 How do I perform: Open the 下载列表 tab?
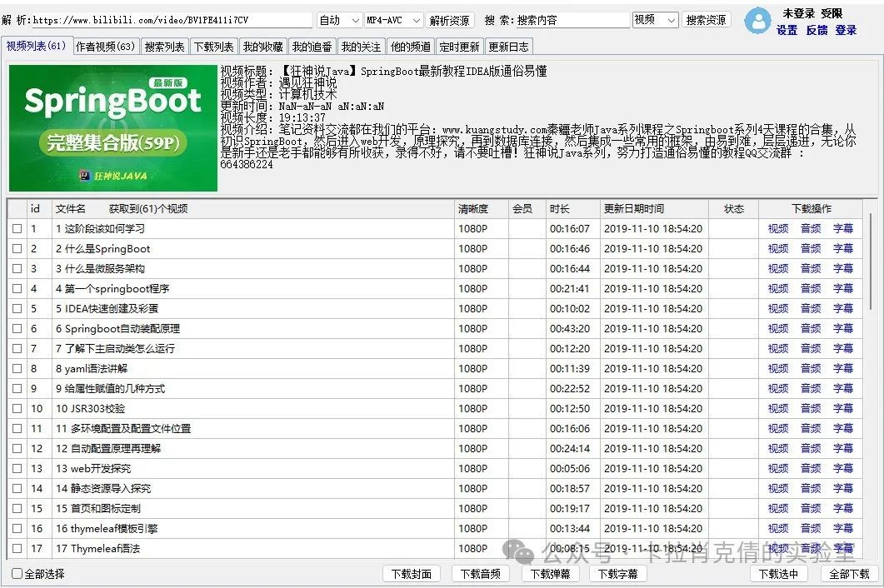coord(213,47)
